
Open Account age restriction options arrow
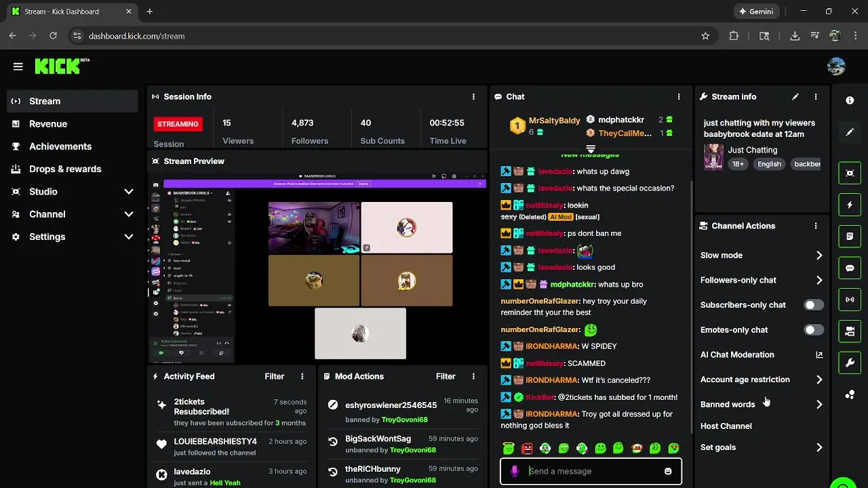click(x=819, y=380)
